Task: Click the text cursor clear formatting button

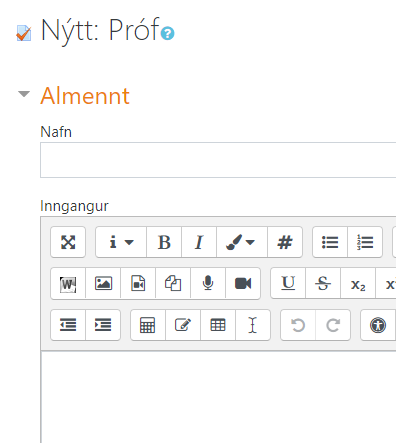Action: pyautogui.click(x=253, y=325)
